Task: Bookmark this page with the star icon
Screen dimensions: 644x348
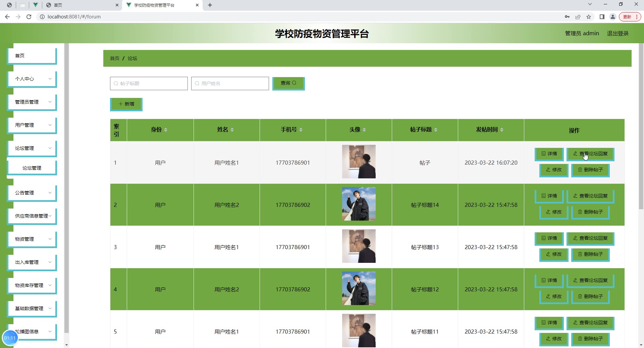Action: click(589, 17)
